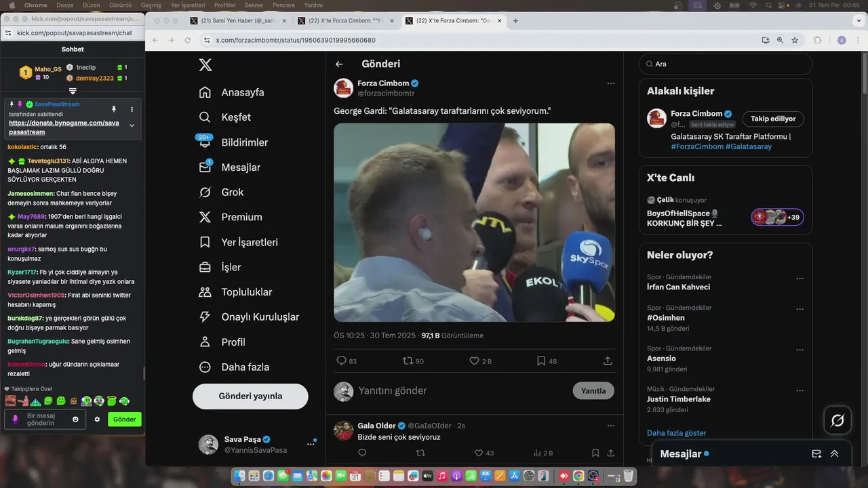
Task: Click Gönderi yayınla button
Action: pyautogui.click(x=250, y=396)
